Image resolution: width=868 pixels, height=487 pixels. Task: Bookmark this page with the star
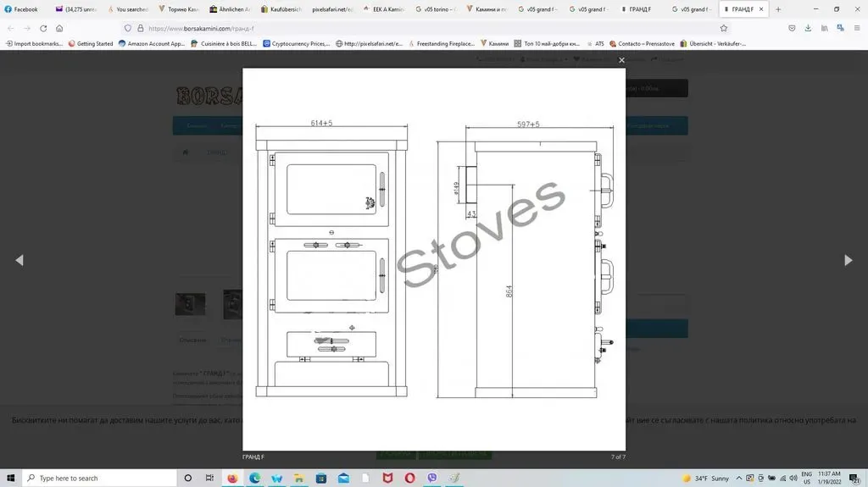[x=724, y=28]
